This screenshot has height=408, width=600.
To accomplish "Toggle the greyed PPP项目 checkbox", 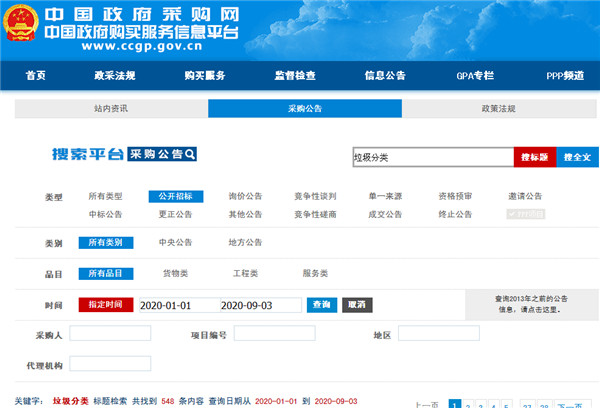I will tap(524, 214).
